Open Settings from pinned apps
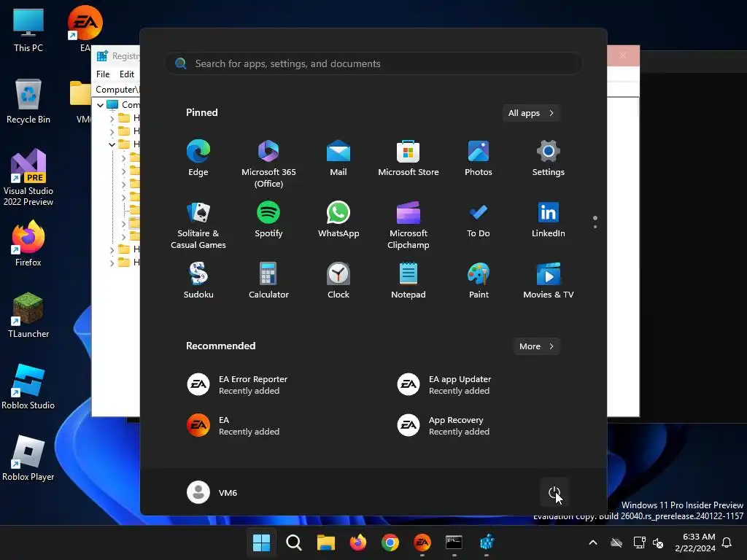Screen dimensions: 747x560 point(549,158)
